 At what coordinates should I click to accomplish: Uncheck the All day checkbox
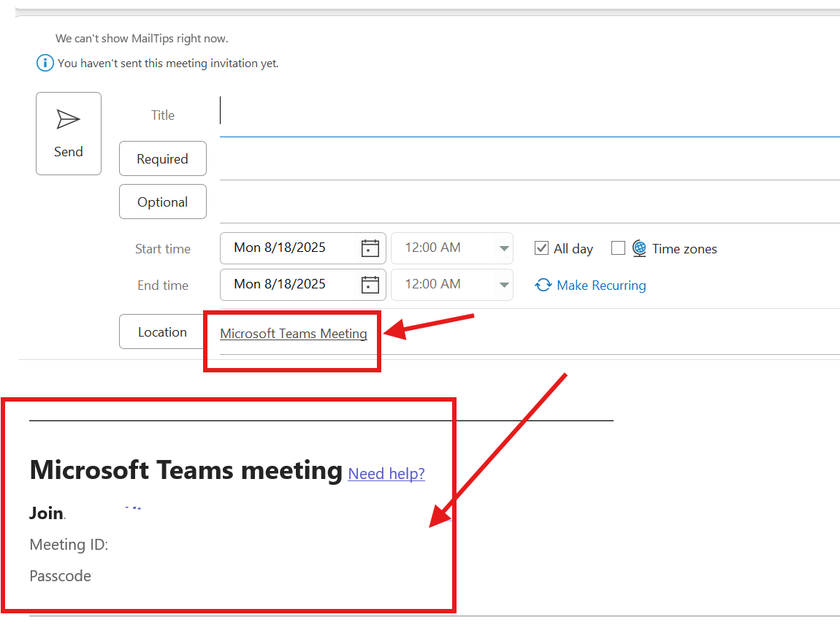coord(541,248)
